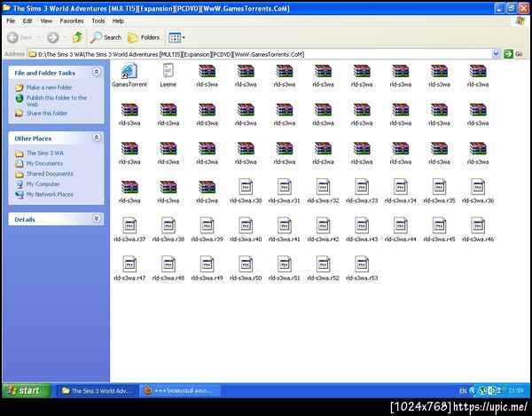Image resolution: width=532 pixels, height=416 pixels.
Task: Select the rld-s3wa.r40 file
Action: click(246, 230)
